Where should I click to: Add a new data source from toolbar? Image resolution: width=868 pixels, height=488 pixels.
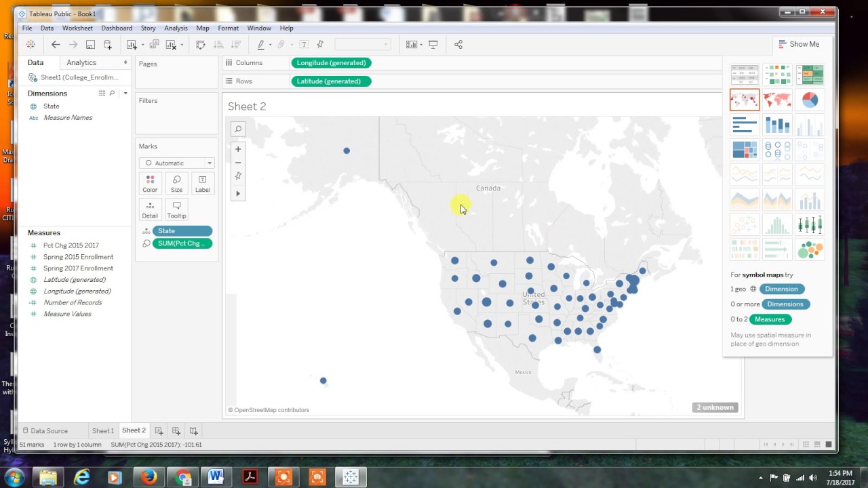[x=108, y=45]
